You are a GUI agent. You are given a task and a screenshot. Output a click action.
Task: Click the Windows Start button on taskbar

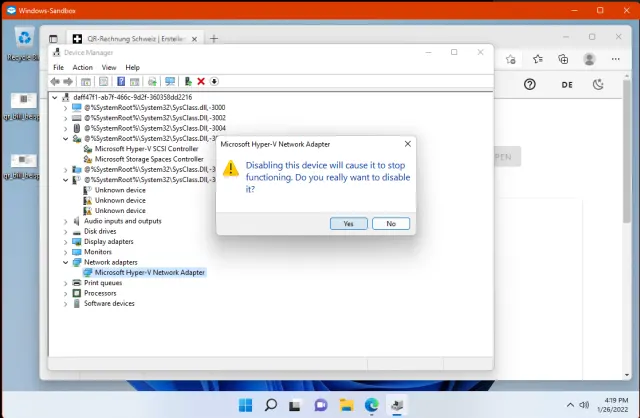tap(245, 405)
